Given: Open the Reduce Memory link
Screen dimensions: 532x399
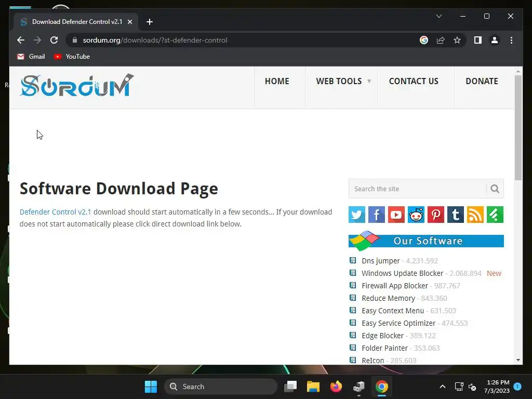Looking at the screenshot, I should [388, 298].
